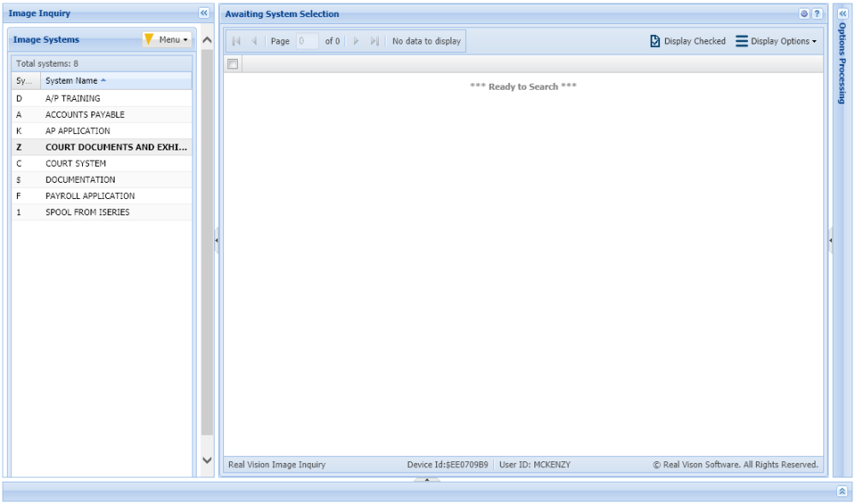Image resolution: width=855 pixels, height=504 pixels.
Task: Sort by System Name column header
Action: (x=115, y=80)
